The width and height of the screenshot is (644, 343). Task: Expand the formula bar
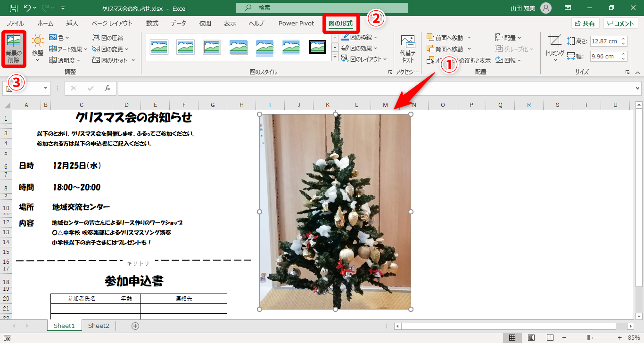638,88
